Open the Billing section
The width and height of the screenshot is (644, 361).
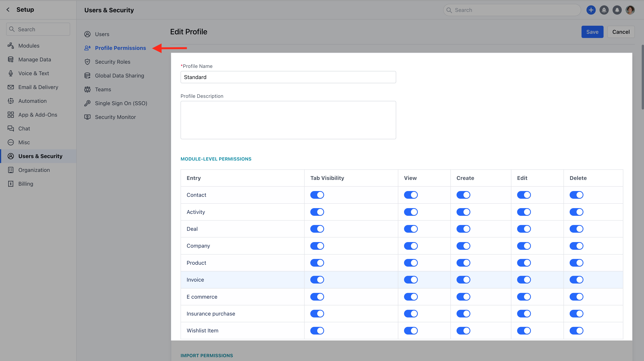click(x=25, y=184)
